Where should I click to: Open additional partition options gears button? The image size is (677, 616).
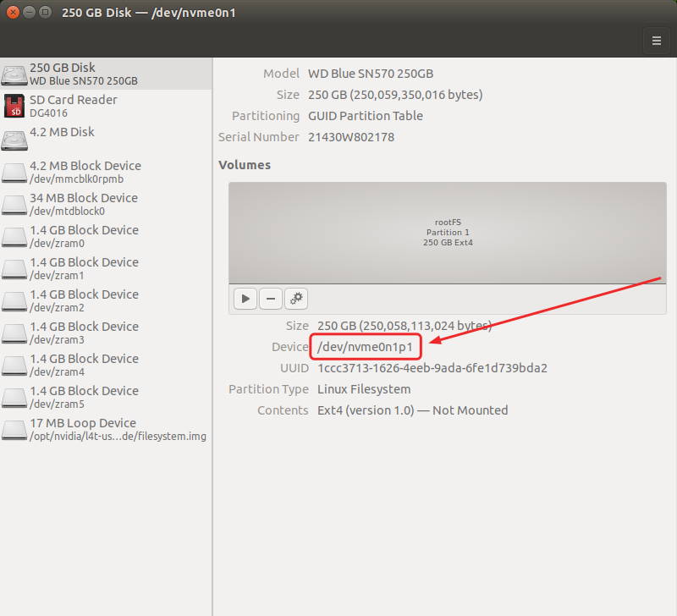(296, 299)
